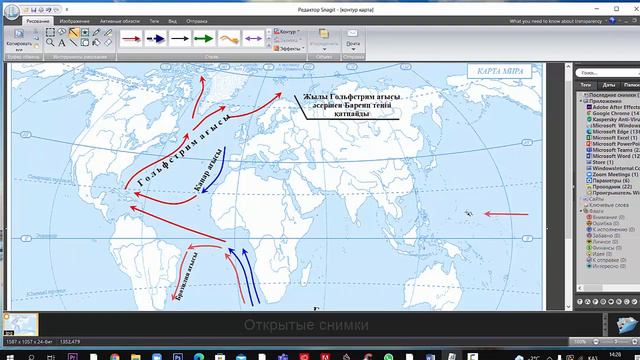Click the zoom slider in status bar
The width and height of the screenshot is (640, 360).
coord(616,342)
